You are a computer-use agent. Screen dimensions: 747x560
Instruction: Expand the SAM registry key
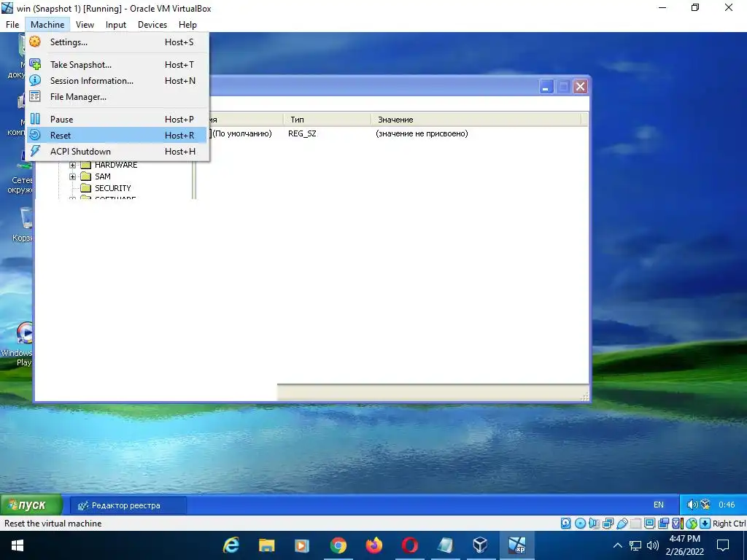pos(72,176)
